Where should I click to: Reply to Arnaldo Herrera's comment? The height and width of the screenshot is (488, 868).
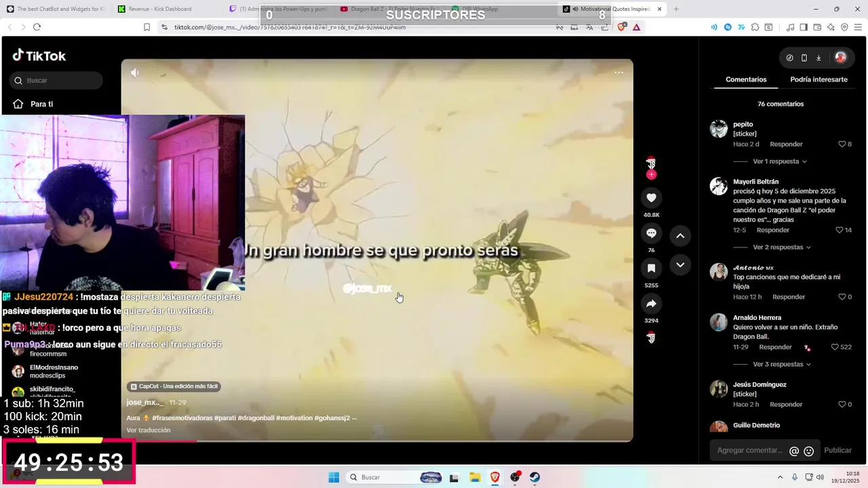pos(775,347)
